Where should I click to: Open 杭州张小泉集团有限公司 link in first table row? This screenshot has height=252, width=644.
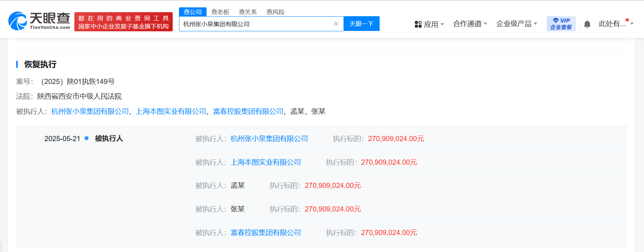tap(269, 139)
